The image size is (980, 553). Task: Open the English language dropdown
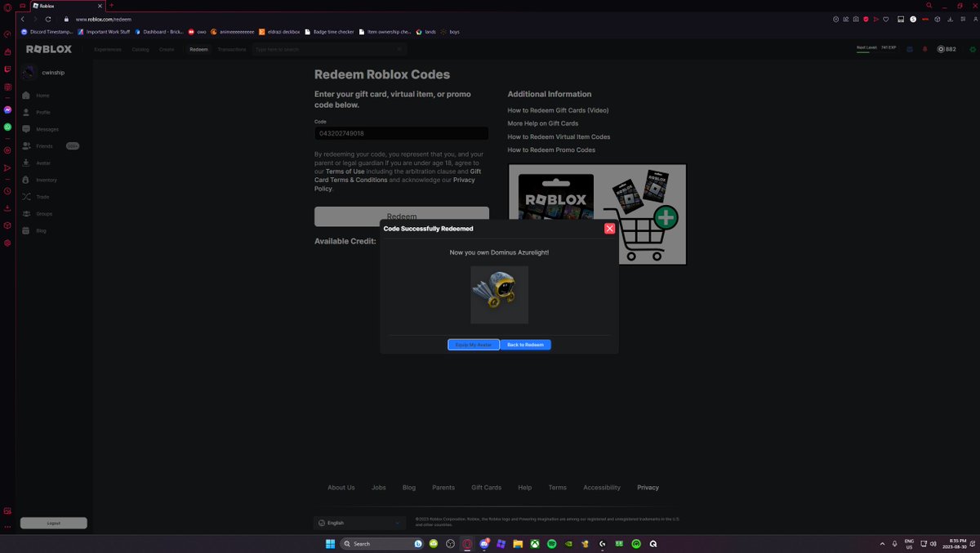point(359,523)
